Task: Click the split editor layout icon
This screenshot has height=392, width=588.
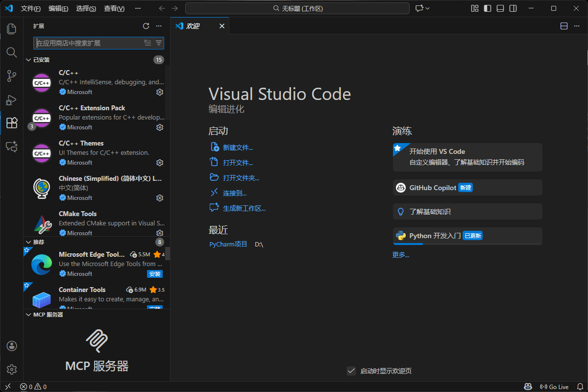Action: coord(564,26)
